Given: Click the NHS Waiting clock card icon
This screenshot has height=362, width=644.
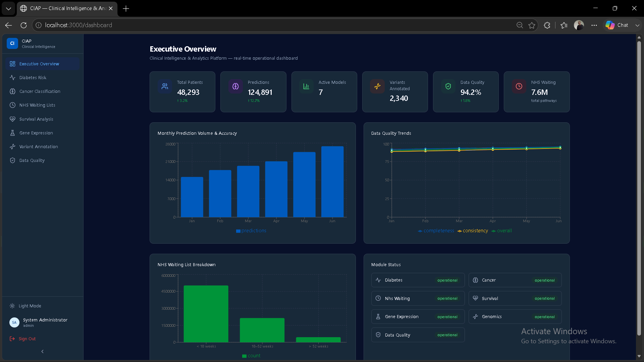Looking at the screenshot, I should pyautogui.click(x=519, y=86).
